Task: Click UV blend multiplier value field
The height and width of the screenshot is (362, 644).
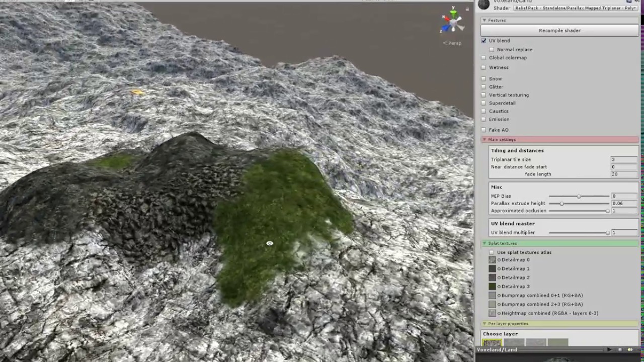Action: (624, 233)
